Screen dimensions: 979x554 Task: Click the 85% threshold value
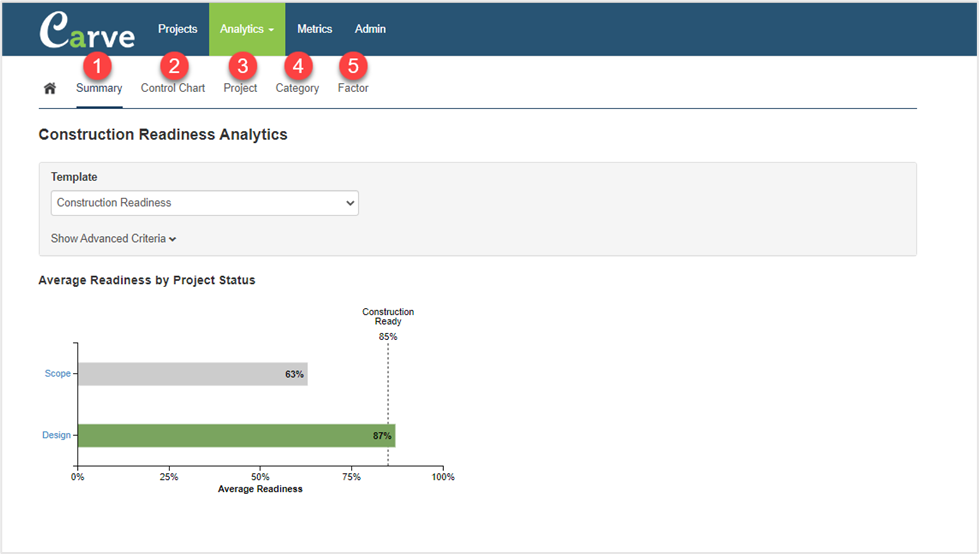click(388, 337)
